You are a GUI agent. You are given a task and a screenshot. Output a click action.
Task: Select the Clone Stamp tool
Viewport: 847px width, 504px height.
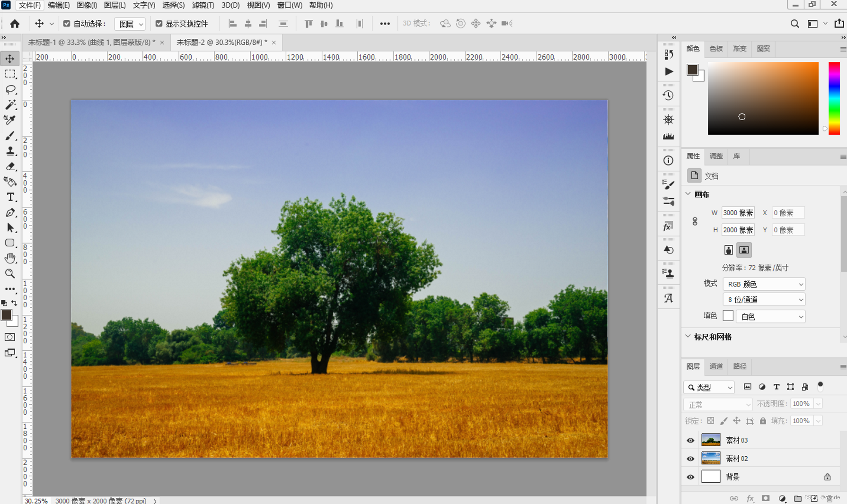(10, 151)
